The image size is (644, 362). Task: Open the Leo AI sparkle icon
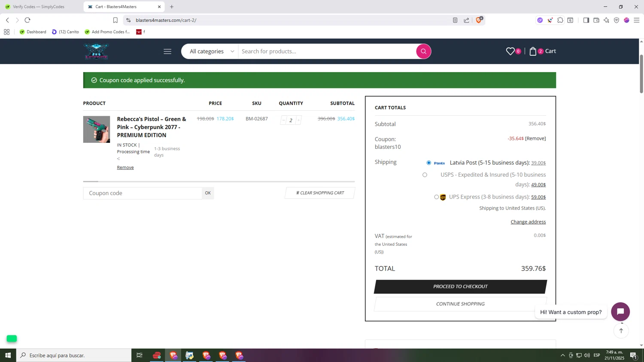pyautogui.click(x=606, y=20)
